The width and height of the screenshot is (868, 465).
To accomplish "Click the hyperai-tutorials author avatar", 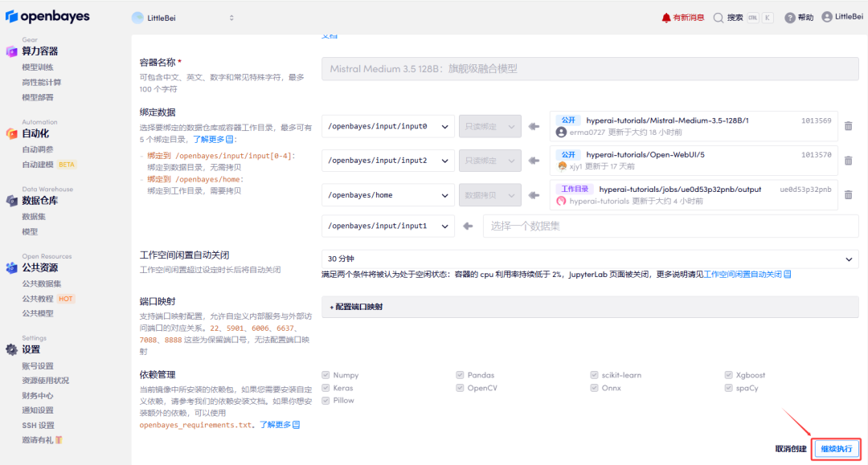I will (x=561, y=201).
